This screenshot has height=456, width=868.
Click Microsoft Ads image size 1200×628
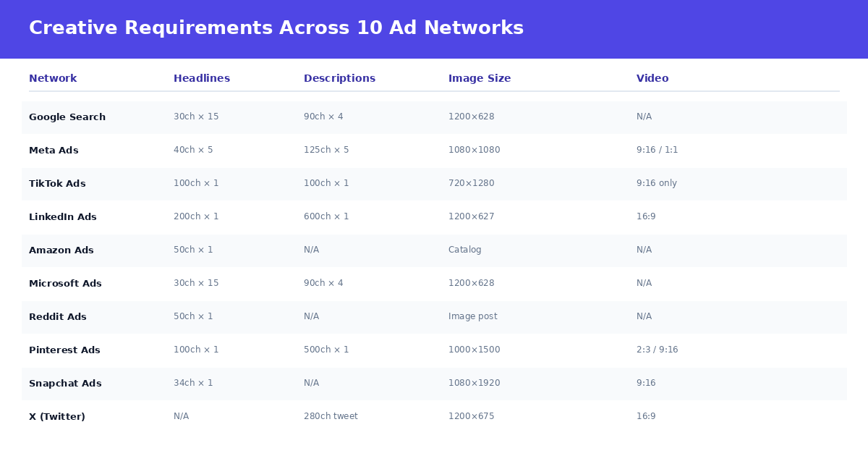coord(472,283)
